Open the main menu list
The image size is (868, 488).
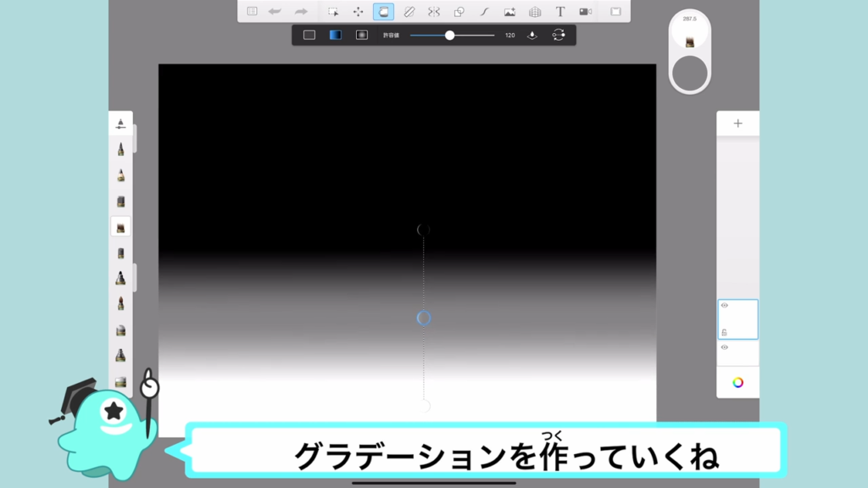click(x=252, y=12)
